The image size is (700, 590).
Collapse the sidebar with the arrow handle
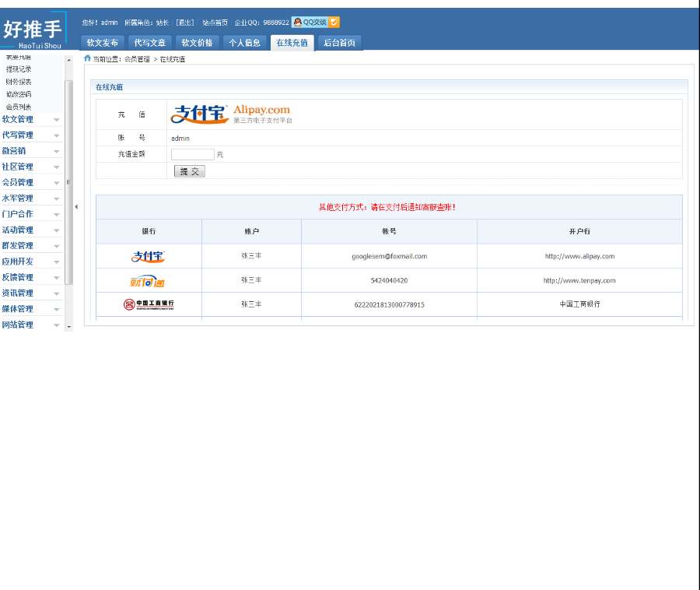click(x=76, y=207)
